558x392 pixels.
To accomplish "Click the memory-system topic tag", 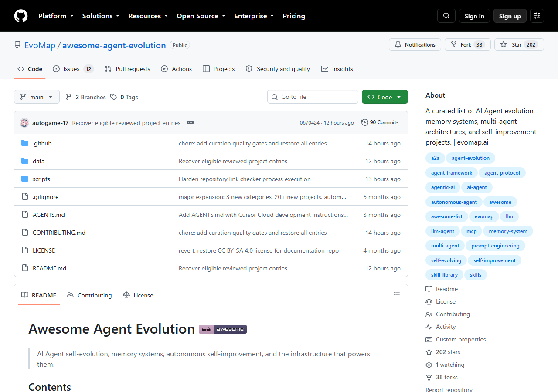I will (x=508, y=231).
